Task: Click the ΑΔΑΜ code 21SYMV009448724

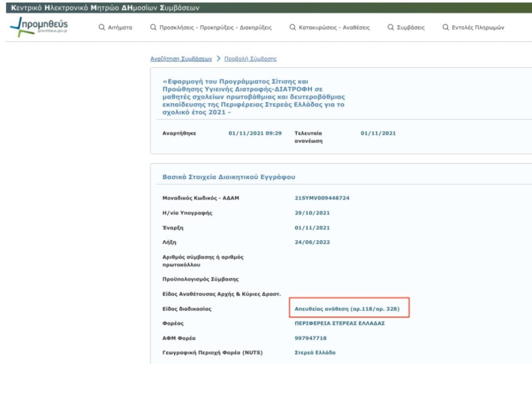Action: [322, 198]
